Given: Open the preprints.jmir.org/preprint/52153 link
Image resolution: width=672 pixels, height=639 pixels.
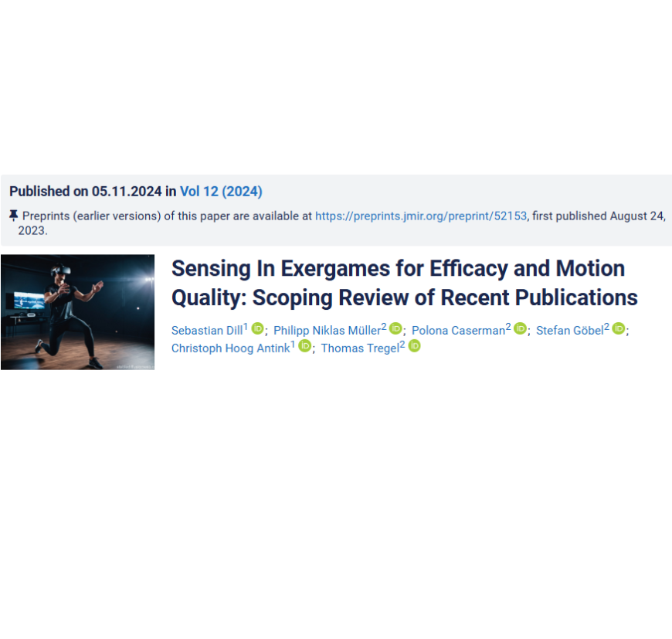Looking at the screenshot, I should (421, 216).
